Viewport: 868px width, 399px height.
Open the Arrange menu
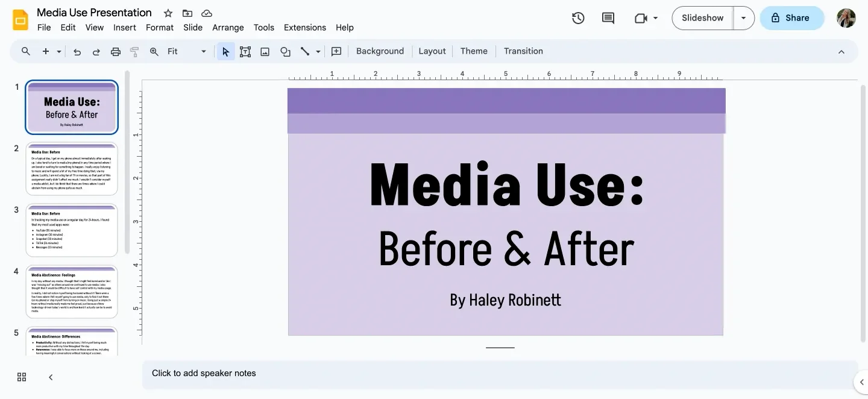pyautogui.click(x=228, y=28)
